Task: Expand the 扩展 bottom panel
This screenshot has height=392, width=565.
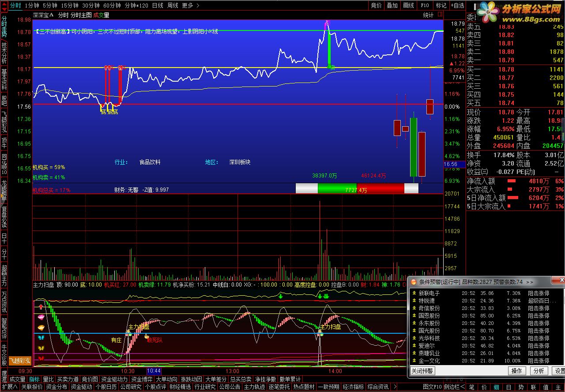Action: [9, 387]
